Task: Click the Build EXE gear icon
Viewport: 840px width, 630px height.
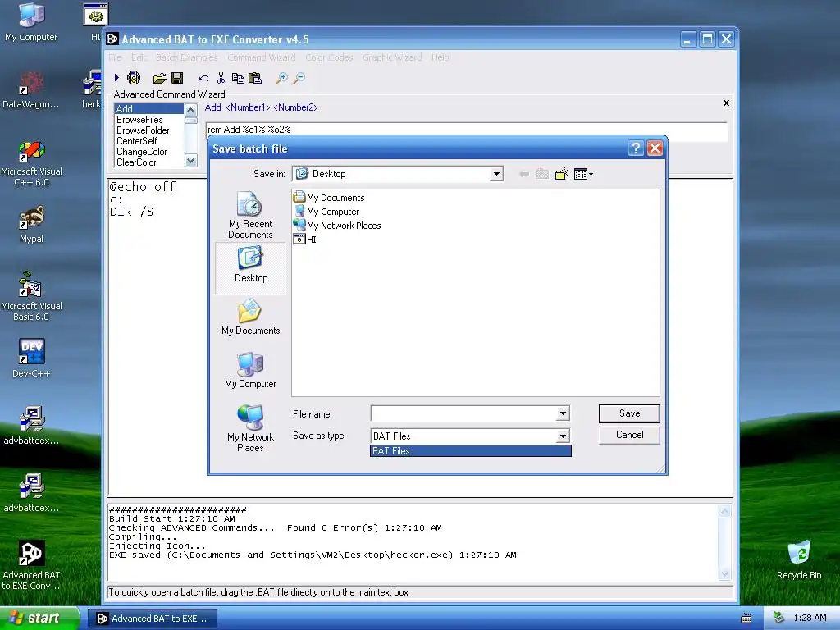Action: [134, 78]
